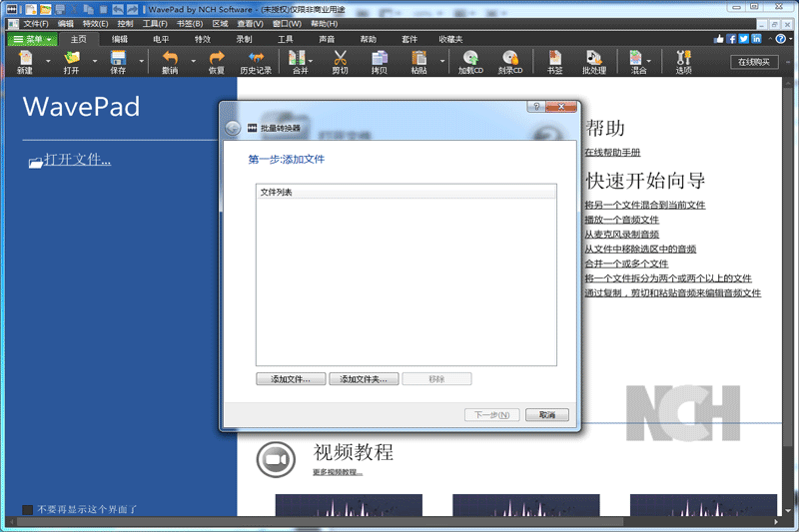Open 历史记录 (History) from the toolbar
799x532 pixels.
pyautogui.click(x=256, y=62)
